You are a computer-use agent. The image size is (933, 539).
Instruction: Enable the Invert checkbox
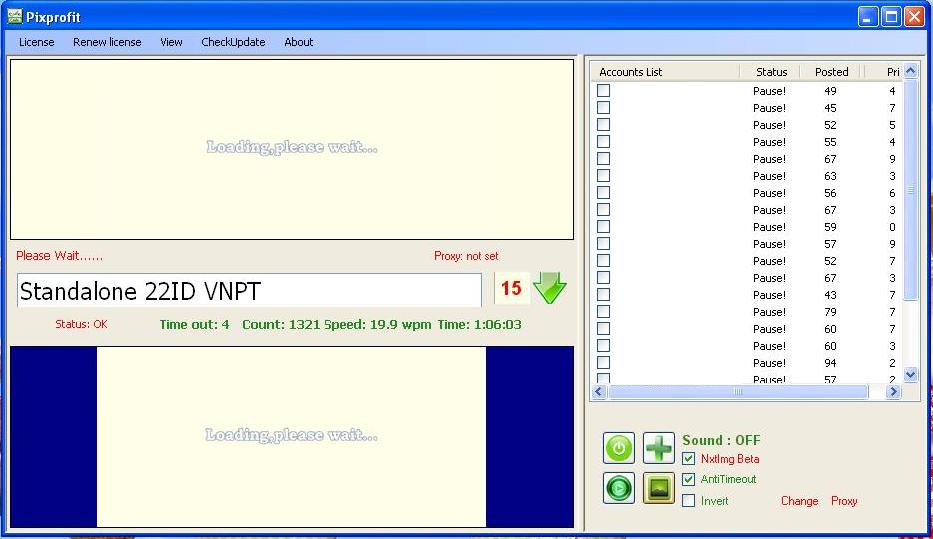tap(688, 500)
